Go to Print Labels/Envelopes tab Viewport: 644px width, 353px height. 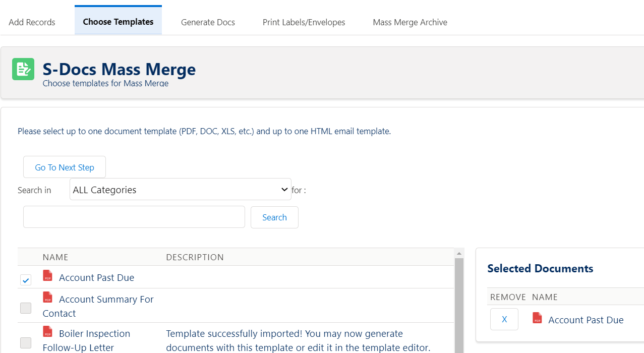pyautogui.click(x=304, y=22)
